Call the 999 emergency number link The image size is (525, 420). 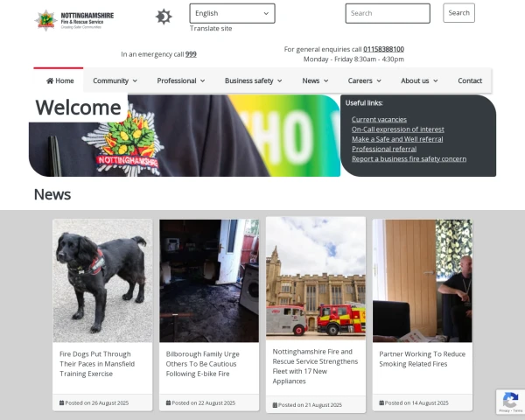(191, 54)
